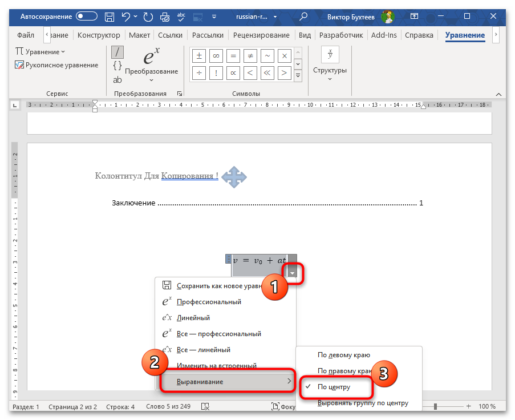Open the Преобразования dialog launcher

point(180,94)
